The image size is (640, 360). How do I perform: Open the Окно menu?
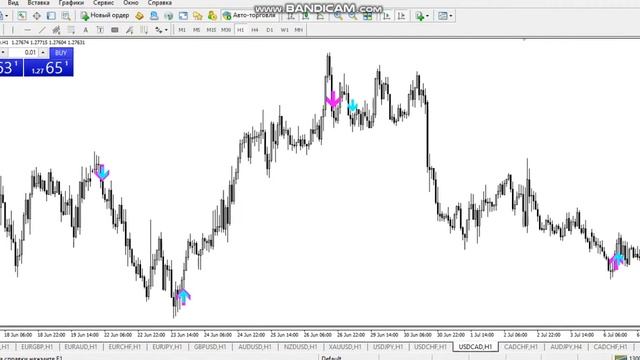(131, 3)
